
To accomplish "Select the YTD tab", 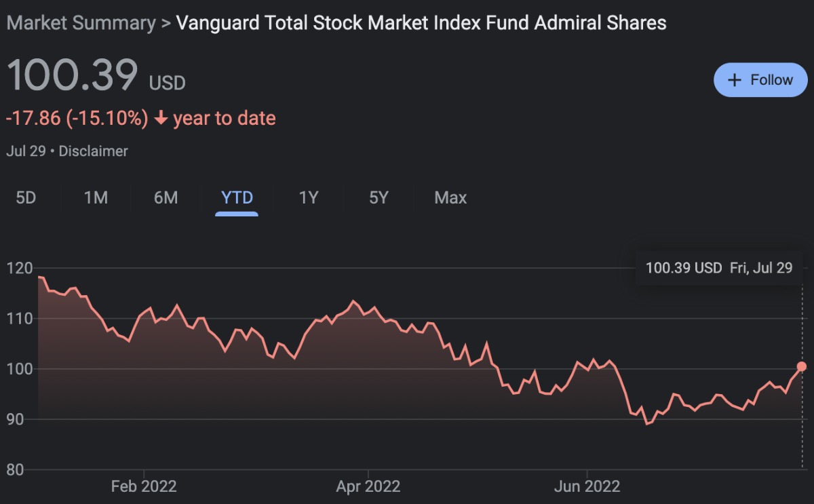I will pos(237,197).
